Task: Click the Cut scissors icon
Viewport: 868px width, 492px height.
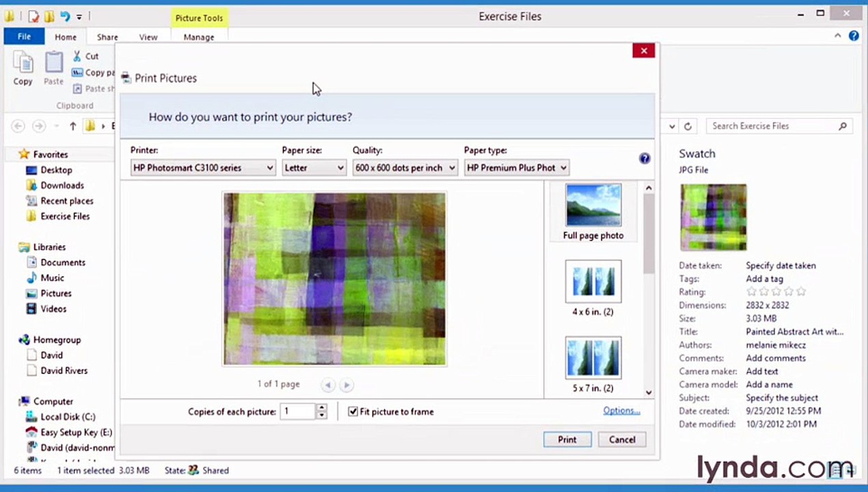Action: (77, 56)
